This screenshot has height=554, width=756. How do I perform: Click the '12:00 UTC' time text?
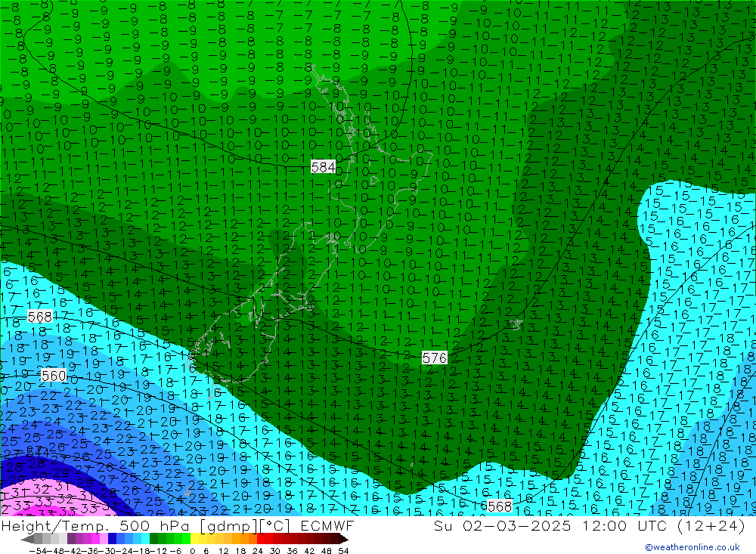coord(624,525)
